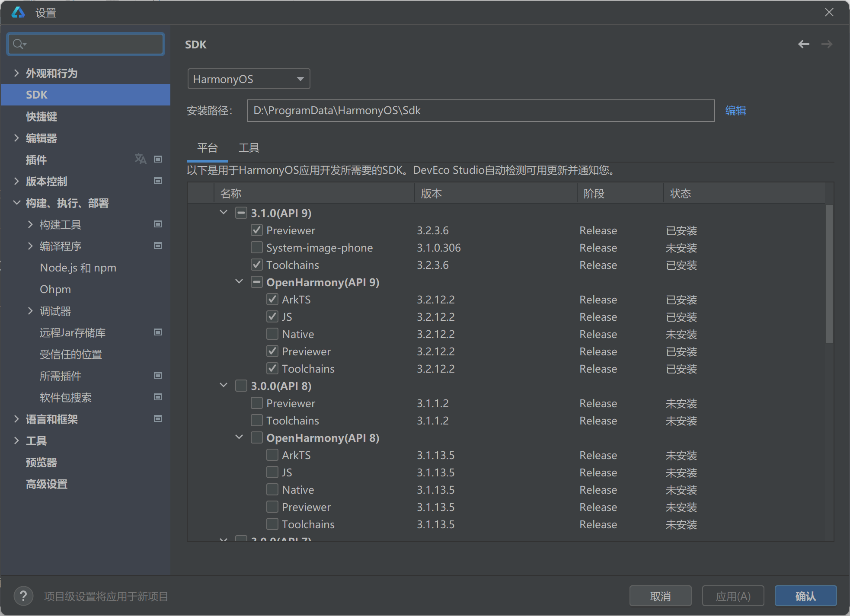The width and height of the screenshot is (850, 616).
Task: Sort by the 名称 column header
Action: point(314,193)
